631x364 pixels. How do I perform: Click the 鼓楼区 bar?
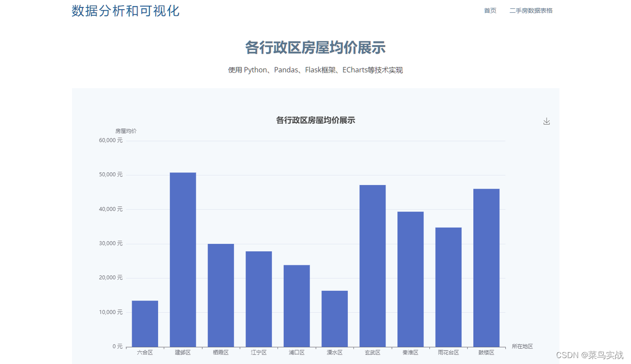(x=487, y=268)
